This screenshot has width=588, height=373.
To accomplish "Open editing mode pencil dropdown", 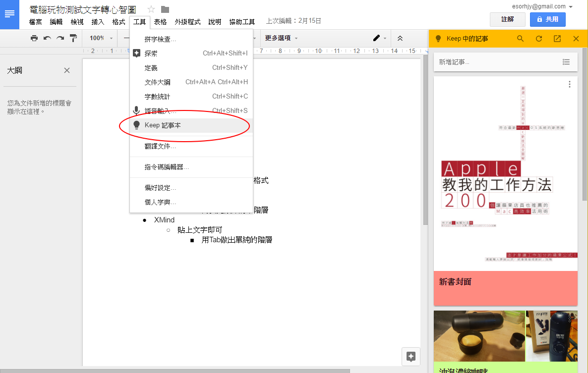I will click(379, 38).
